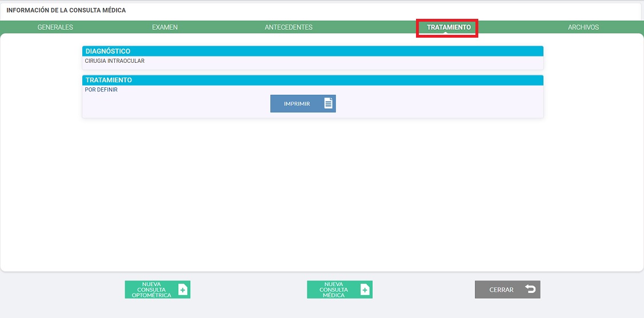Click the plus-document icon on Nueva Consulta Optométrica
This screenshot has width=644, height=318.
click(183, 289)
